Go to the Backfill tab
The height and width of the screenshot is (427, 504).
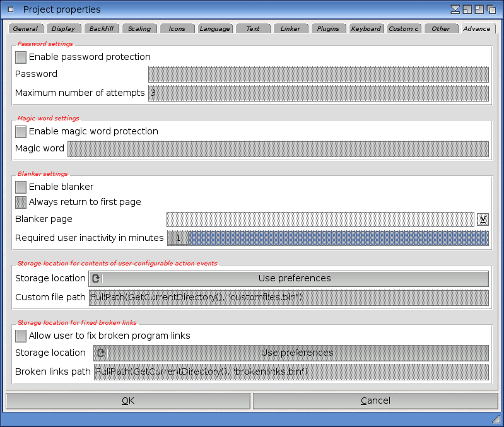click(101, 29)
